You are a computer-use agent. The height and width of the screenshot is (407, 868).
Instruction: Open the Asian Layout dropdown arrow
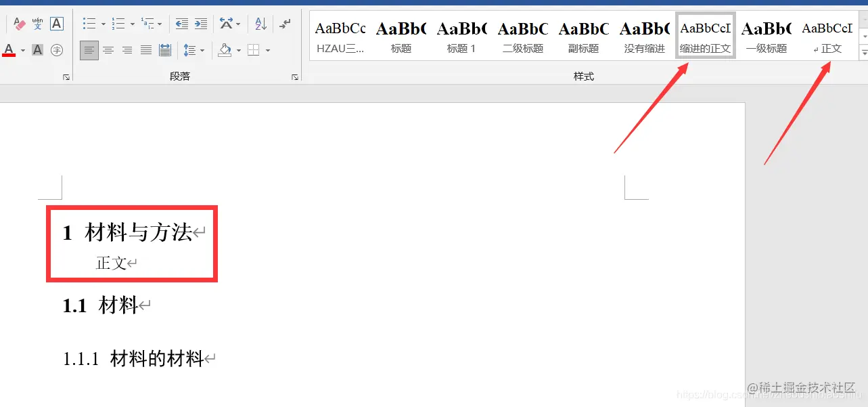pyautogui.click(x=238, y=24)
